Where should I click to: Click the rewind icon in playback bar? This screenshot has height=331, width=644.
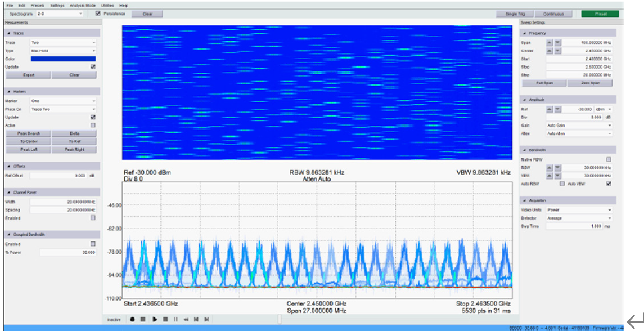(x=186, y=319)
